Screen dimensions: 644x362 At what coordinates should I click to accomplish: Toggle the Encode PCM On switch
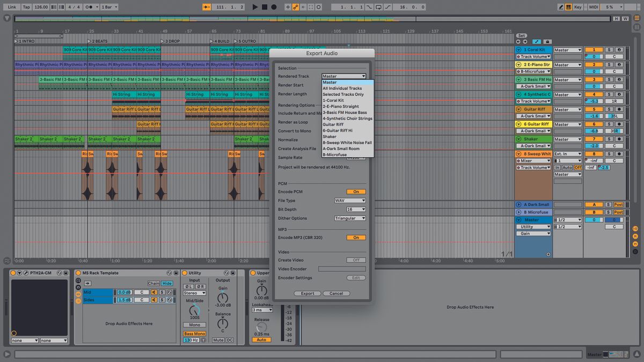tap(356, 191)
